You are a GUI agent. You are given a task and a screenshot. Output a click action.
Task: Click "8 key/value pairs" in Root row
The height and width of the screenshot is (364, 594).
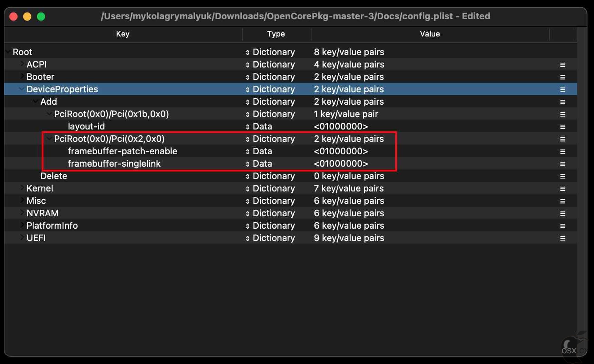point(349,52)
